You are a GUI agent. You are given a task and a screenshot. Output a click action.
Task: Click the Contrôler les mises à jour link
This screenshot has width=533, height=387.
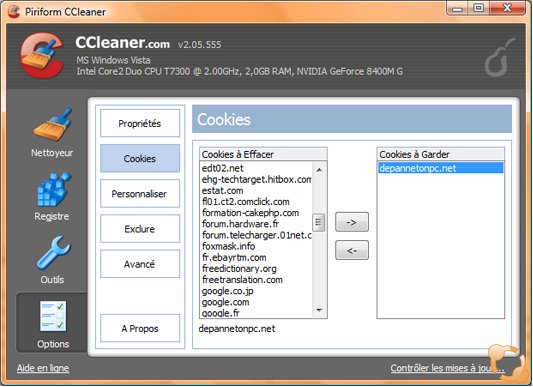point(447,368)
